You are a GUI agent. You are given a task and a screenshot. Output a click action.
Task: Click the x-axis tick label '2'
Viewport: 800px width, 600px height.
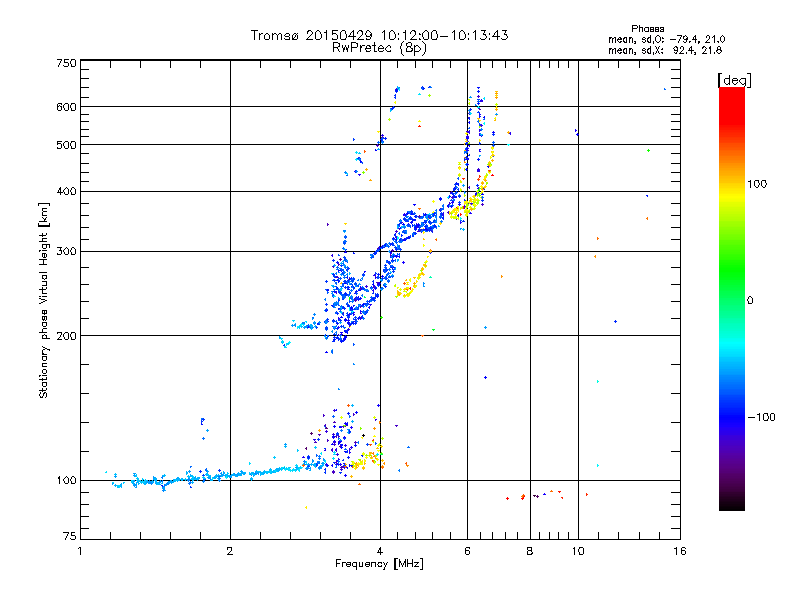(x=230, y=551)
